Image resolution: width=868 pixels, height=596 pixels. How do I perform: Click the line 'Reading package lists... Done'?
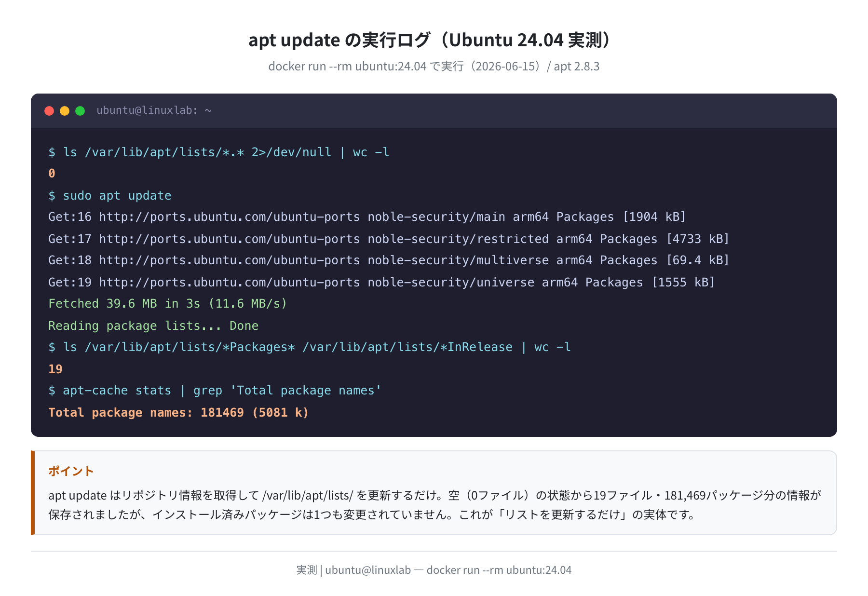(153, 326)
